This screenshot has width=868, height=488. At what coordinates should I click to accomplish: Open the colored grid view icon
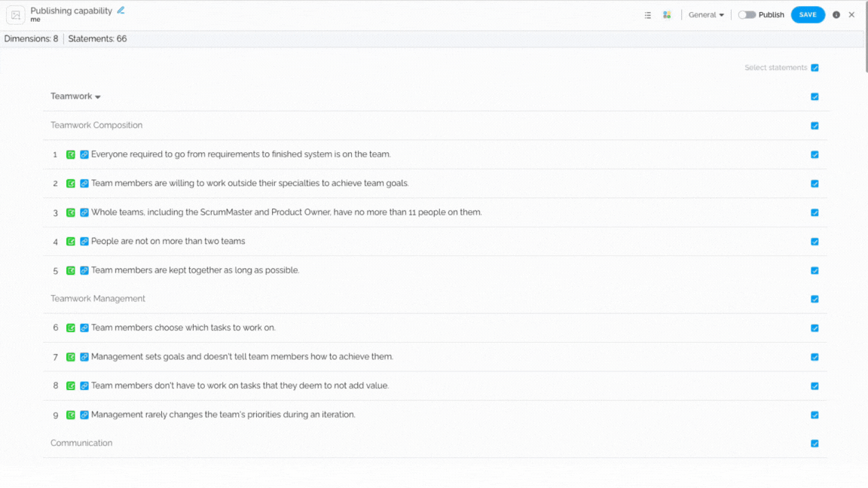click(x=667, y=15)
